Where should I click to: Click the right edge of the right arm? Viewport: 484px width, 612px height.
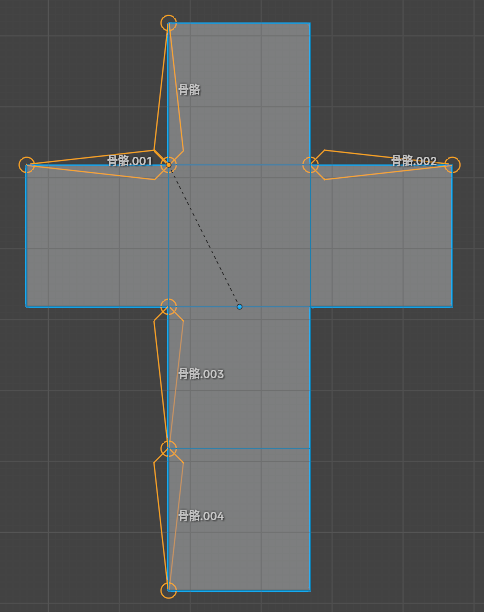tap(452, 236)
